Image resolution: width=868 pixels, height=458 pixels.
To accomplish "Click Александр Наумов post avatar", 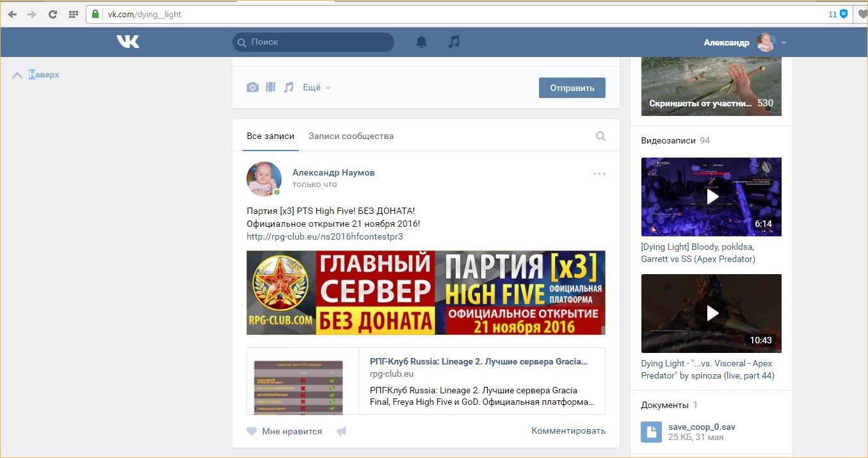I will click(264, 179).
